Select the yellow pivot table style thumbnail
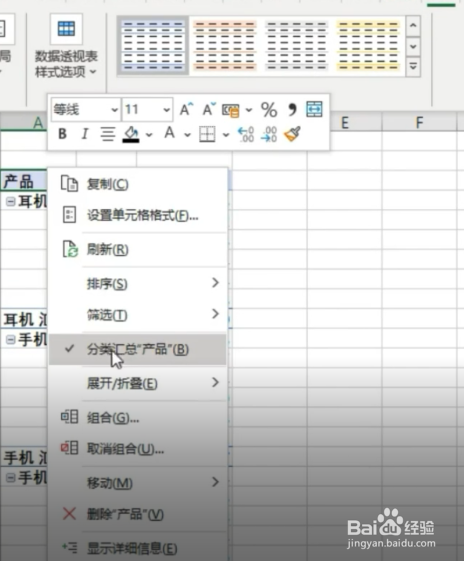The width and height of the screenshot is (464, 561). (x=368, y=45)
